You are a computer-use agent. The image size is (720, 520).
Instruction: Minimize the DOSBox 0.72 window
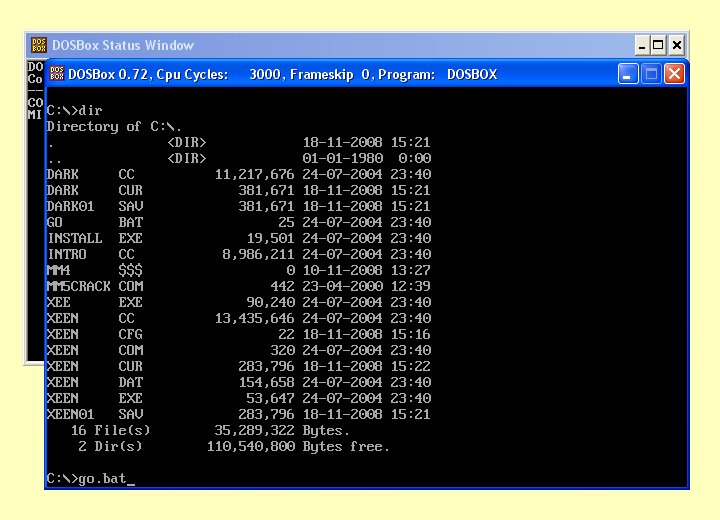(628, 73)
